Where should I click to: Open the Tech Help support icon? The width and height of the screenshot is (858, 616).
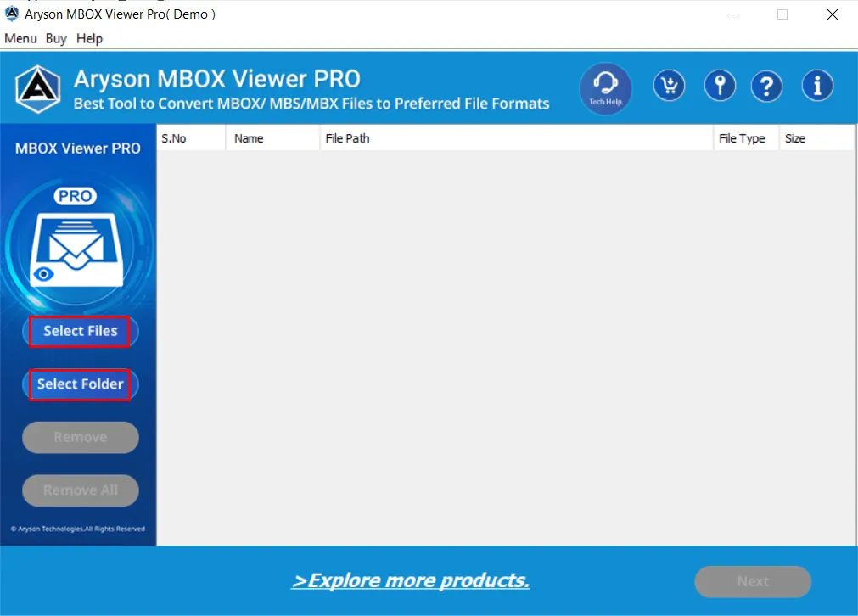605,88
